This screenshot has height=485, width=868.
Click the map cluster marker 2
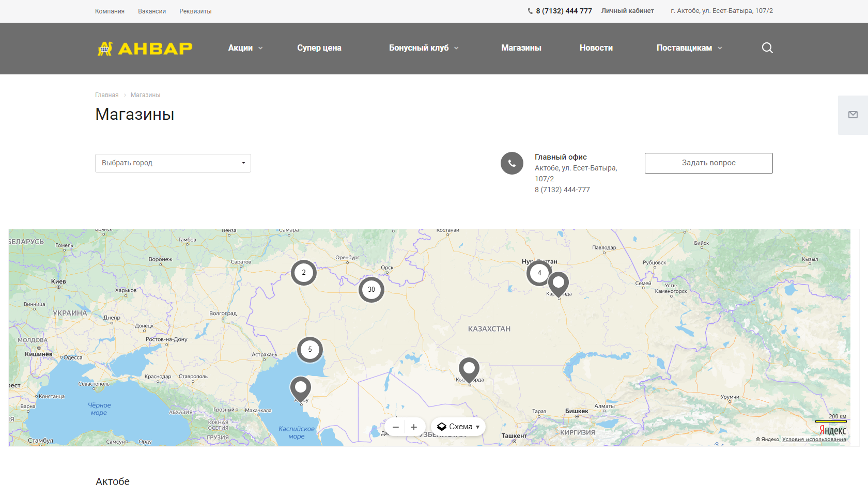pyautogui.click(x=304, y=273)
